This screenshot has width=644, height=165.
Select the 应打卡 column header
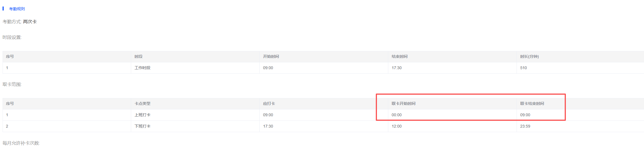[269, 104]
